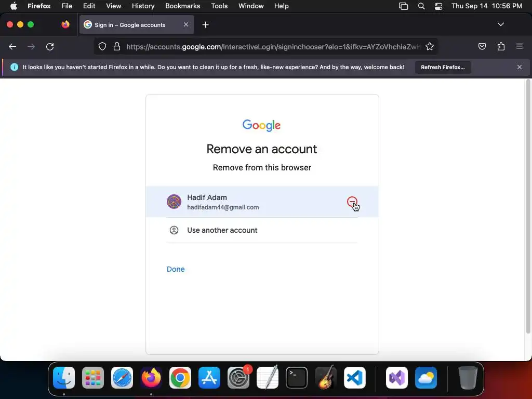Open the Tools menu
Screen dimensions: 532x399
click(219, 6)
